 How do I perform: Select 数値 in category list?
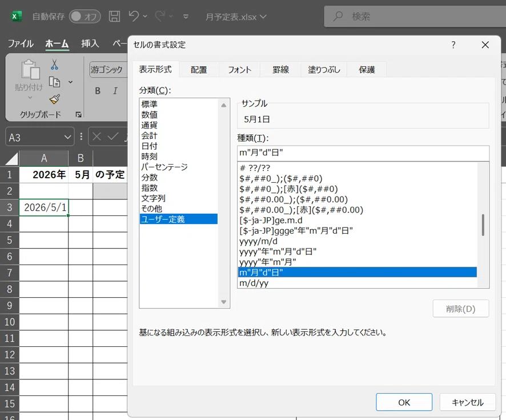[179, 115]
